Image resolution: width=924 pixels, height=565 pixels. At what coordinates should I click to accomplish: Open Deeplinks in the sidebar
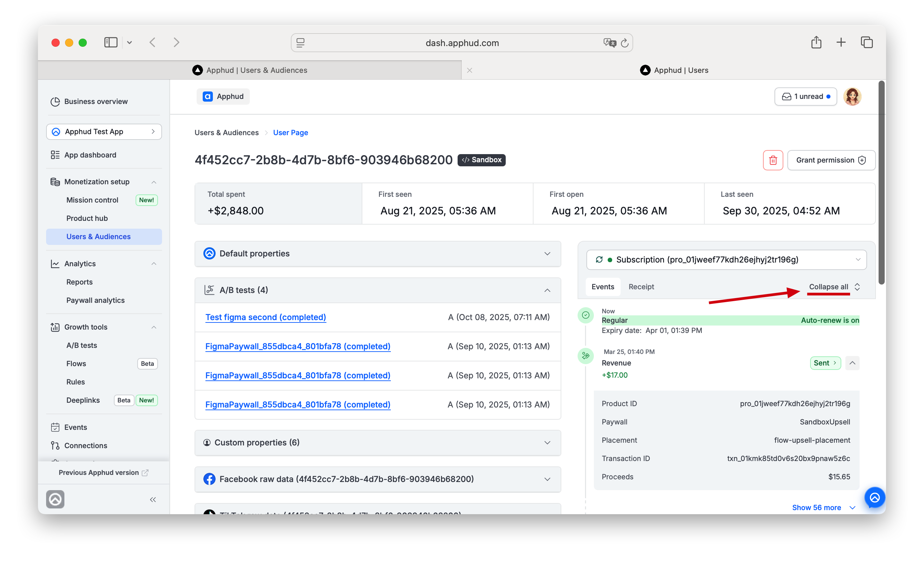point(83,400)
